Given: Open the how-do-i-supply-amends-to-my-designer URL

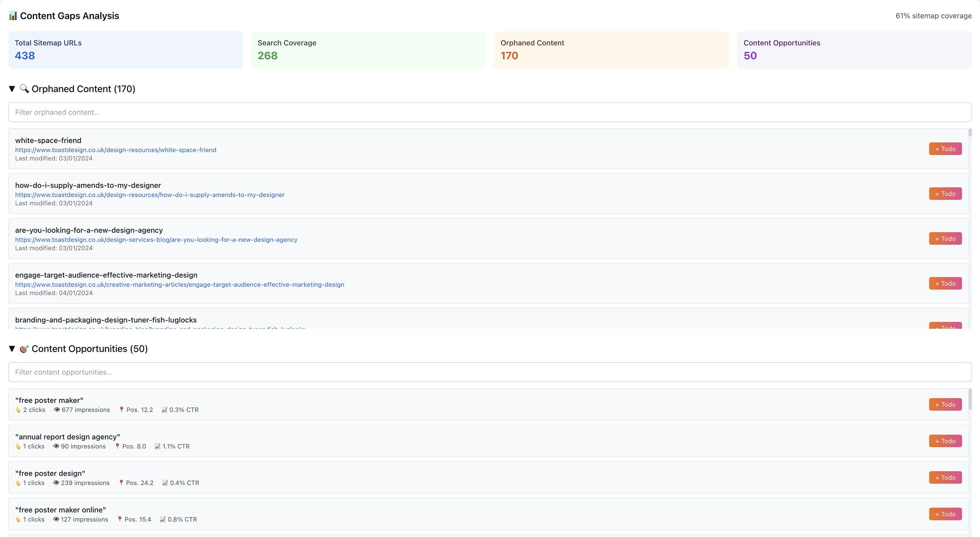Looking at the screenshot, I should [150, 195].
